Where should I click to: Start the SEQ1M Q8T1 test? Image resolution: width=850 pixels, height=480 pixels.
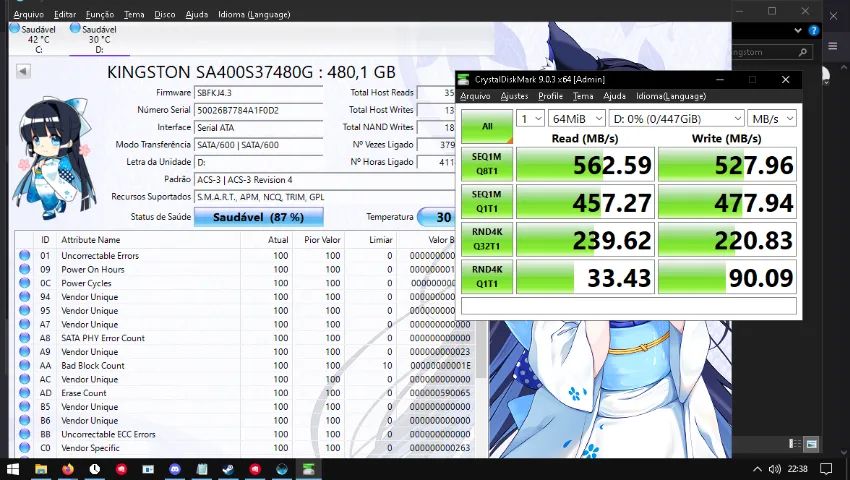tap(487, 164)
